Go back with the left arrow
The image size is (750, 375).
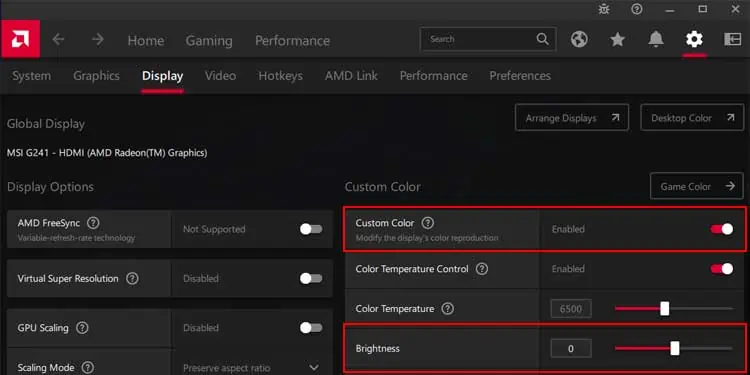(x=58, y=39)
